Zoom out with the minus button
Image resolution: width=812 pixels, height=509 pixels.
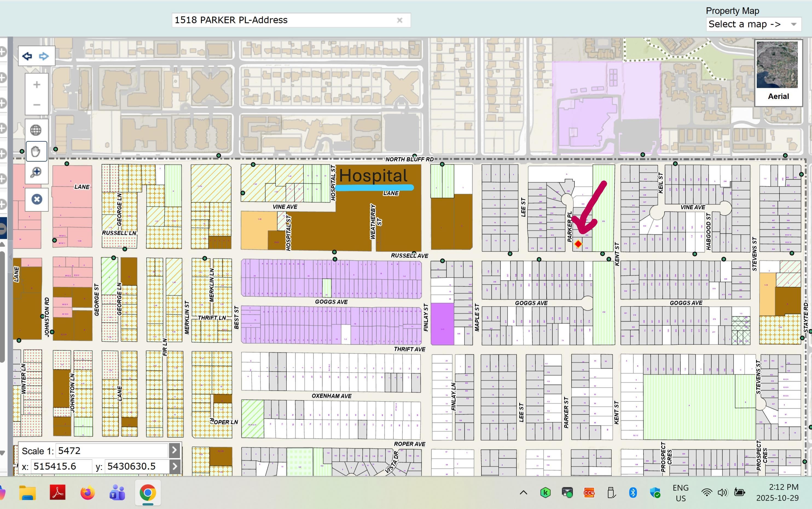coord(37,105)
